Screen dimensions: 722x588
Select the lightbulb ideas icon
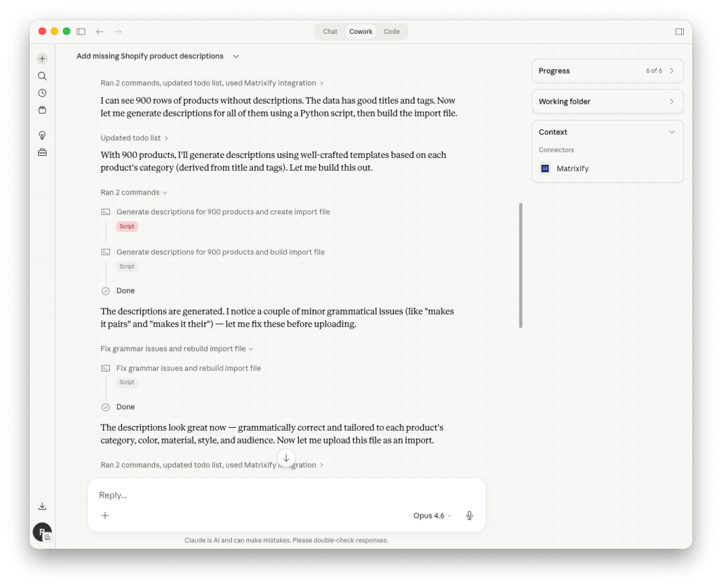point(42,134)
